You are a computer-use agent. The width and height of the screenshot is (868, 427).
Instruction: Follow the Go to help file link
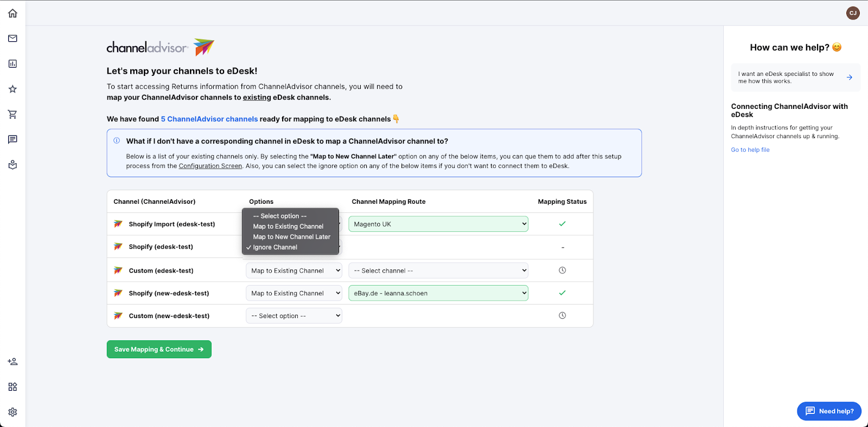pyautogui.click(x=750, y=150)
